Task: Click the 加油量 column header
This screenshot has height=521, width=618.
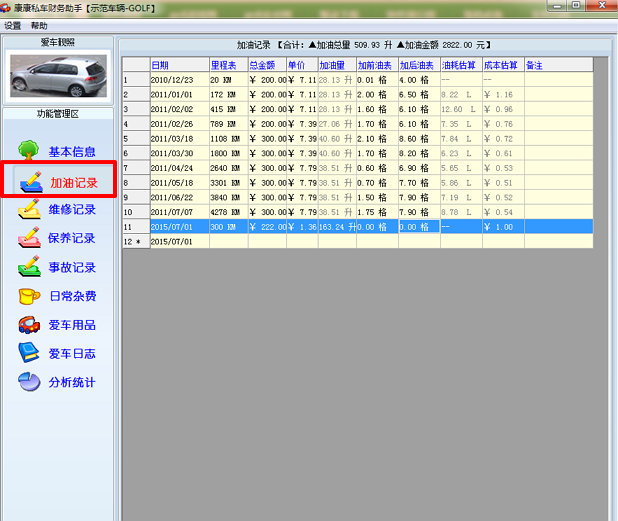Action: coord(337,65)
